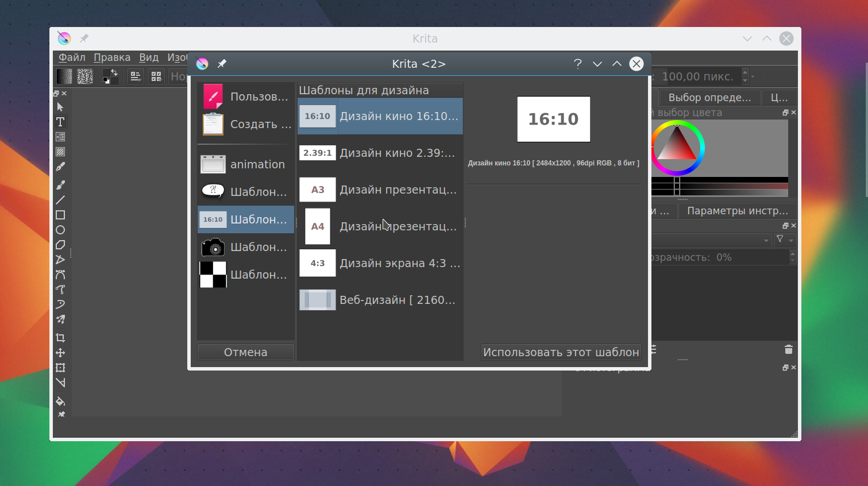The height and width of the screenshot is (486, 868).
Task: Click the red shade selector strip
Action: pos(720,186)
